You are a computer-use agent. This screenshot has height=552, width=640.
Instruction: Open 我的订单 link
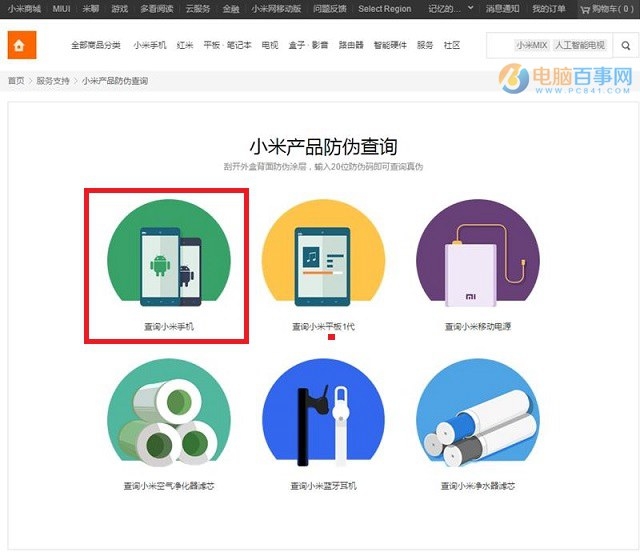(x=549, y=9)
